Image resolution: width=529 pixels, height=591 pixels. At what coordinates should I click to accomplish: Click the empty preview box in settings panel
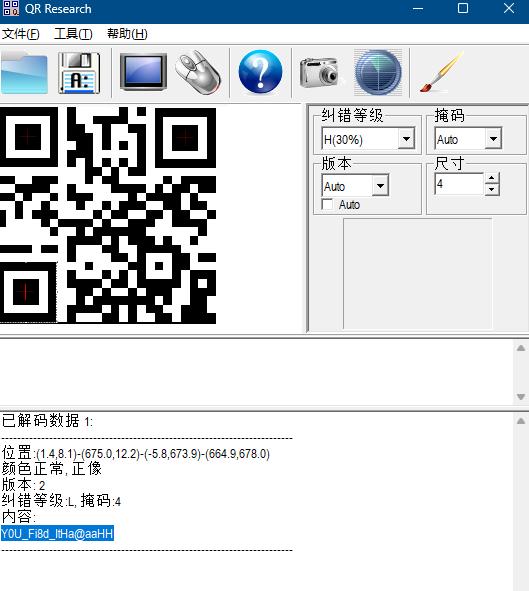click(417, 274)
